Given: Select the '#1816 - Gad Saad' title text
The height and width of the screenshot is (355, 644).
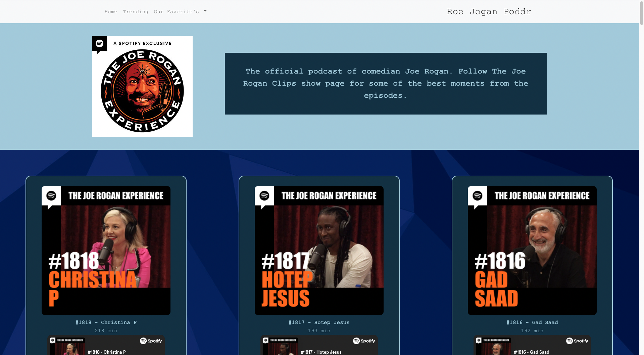Looking at the screenshot, I should point(532,322).
